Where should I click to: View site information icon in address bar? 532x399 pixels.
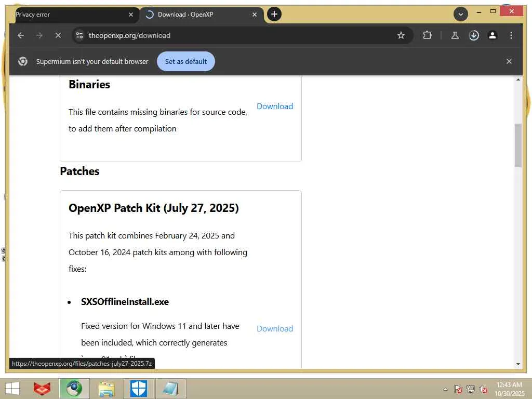(79, 35)
